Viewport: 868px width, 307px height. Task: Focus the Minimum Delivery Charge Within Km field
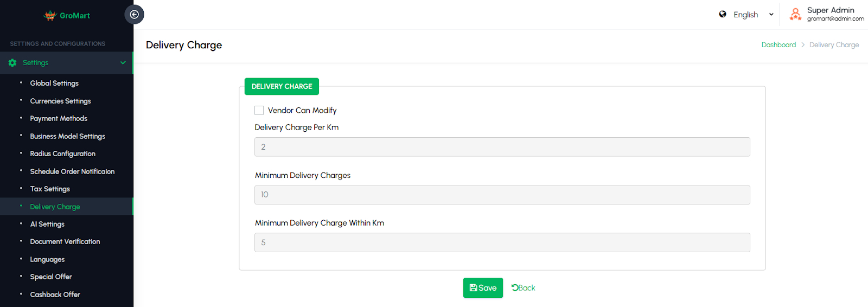coord(502,242)
